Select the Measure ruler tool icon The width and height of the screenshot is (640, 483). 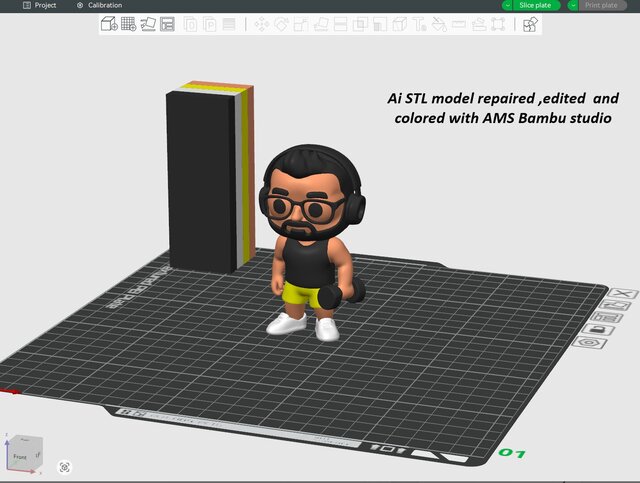click(459, 24)
